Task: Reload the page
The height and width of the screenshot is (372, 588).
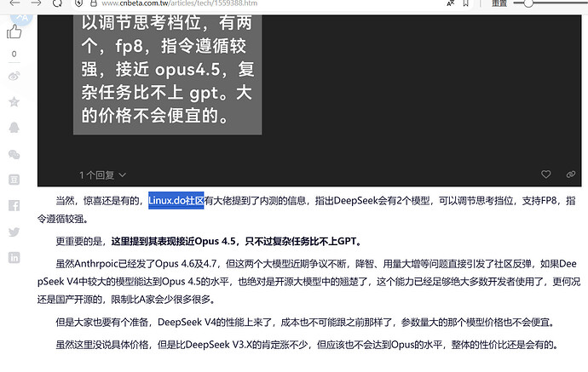Action: click(x=57, y=3)
